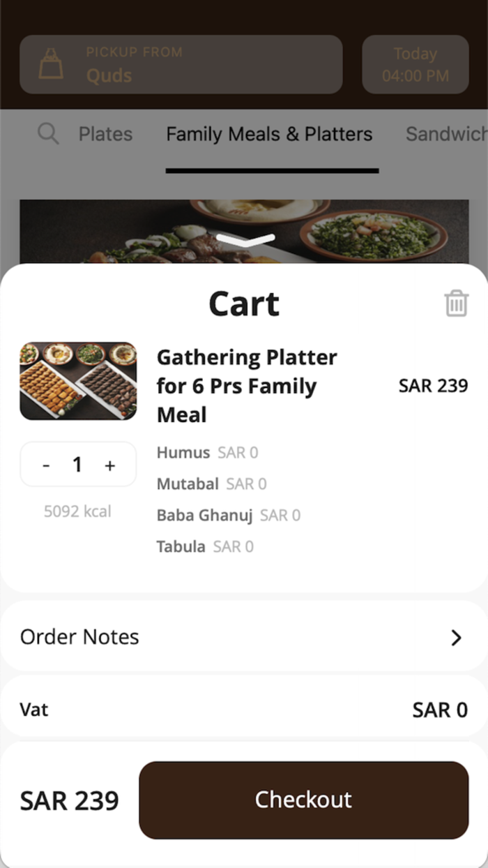The height and width of the screenshot is (868, 488).
Task: Click the trash icon to clear cart
Action: (457, 303)
